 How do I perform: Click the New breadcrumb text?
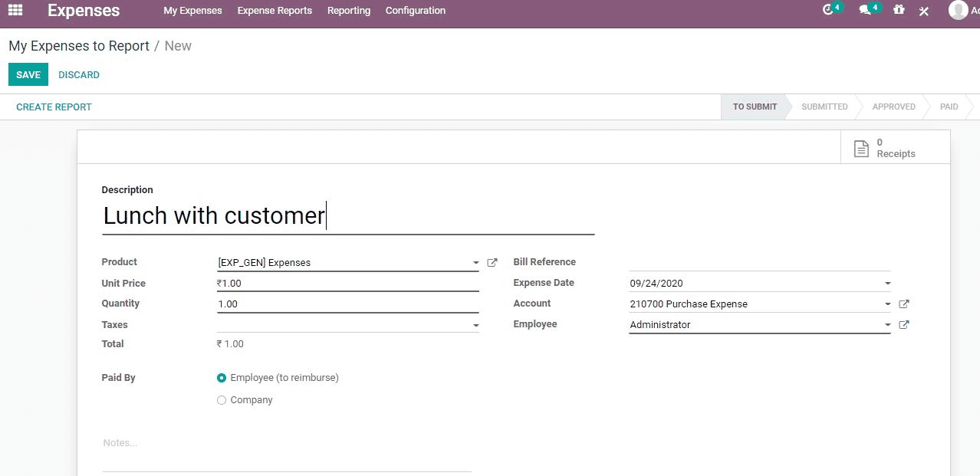coord(178,46)
